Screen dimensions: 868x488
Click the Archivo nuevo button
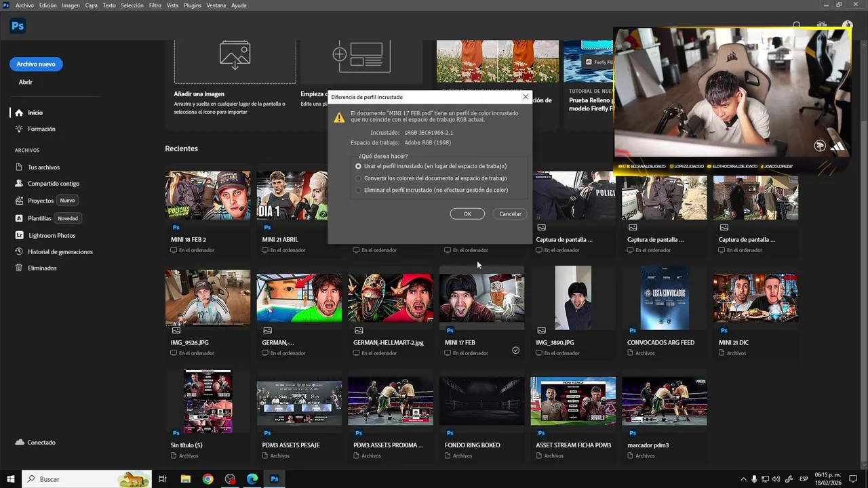tap(36, 64)
